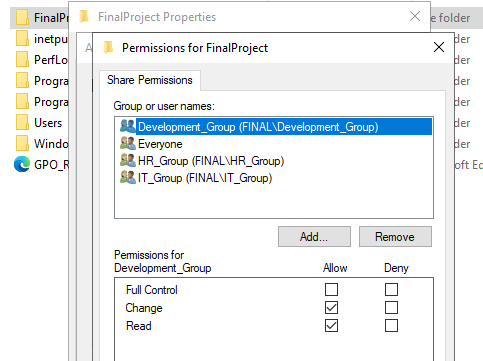Tick Deny checkbox for Change
Viewport: 483px width, 361px height.
pyautogui.click(x=391, y=307)
